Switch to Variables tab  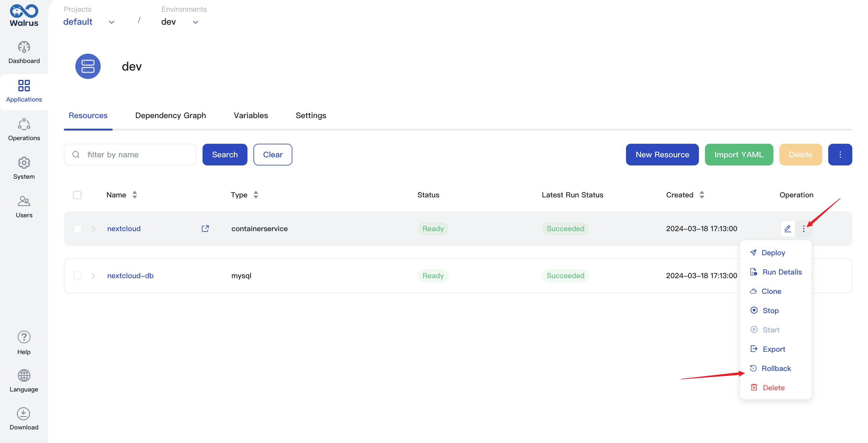[250, 115]
